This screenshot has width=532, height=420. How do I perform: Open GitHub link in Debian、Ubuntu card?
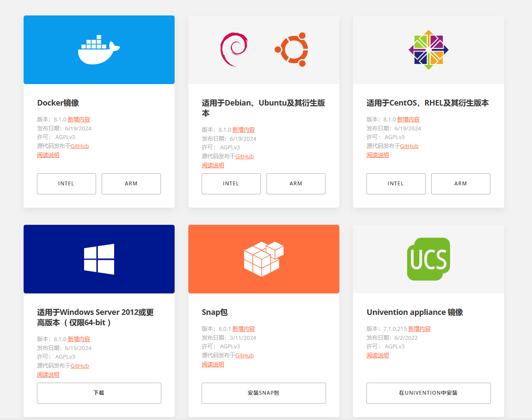[x=245, y=156]
